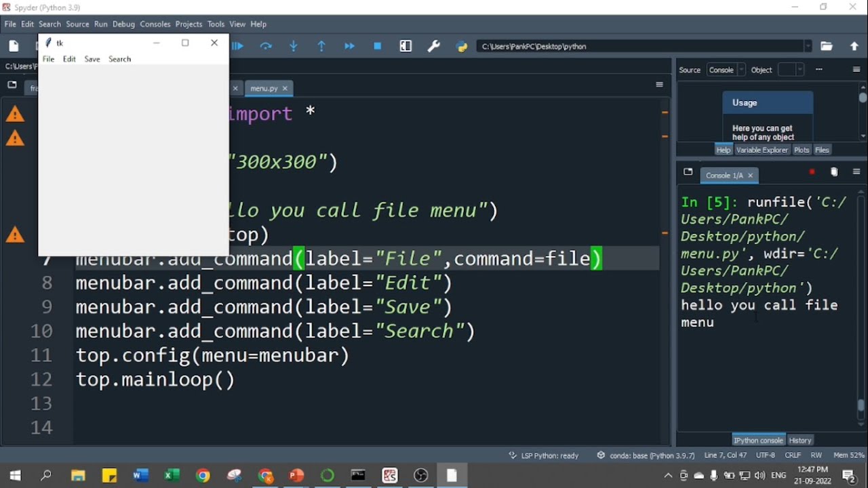Click the Help pane ellipsis button

(x=819, y=69)
